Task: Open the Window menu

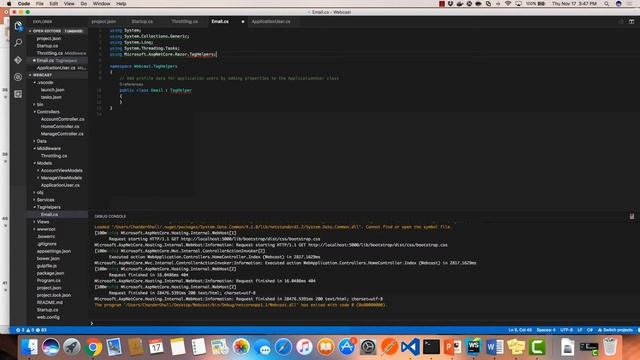Action: (101, 4)
